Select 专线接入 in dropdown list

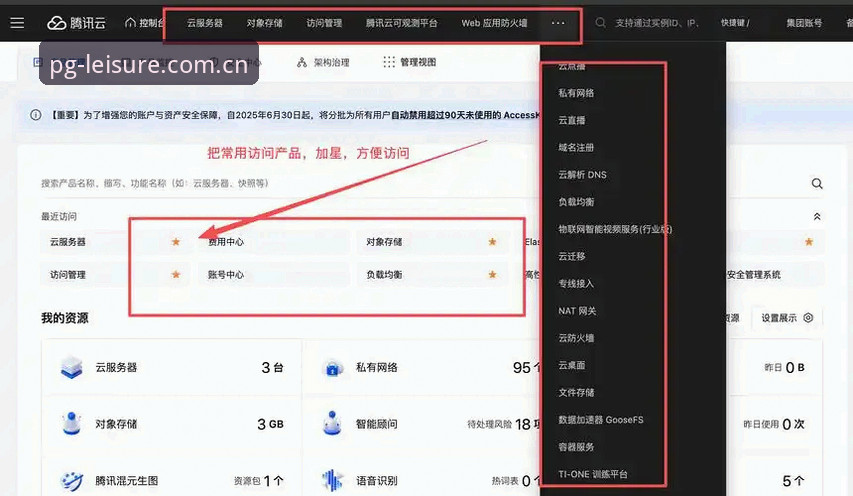tap(576, 283)
